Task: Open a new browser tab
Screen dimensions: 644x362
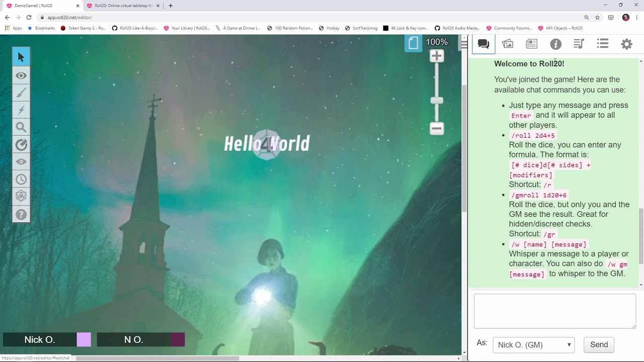Action: coord(171,6)
